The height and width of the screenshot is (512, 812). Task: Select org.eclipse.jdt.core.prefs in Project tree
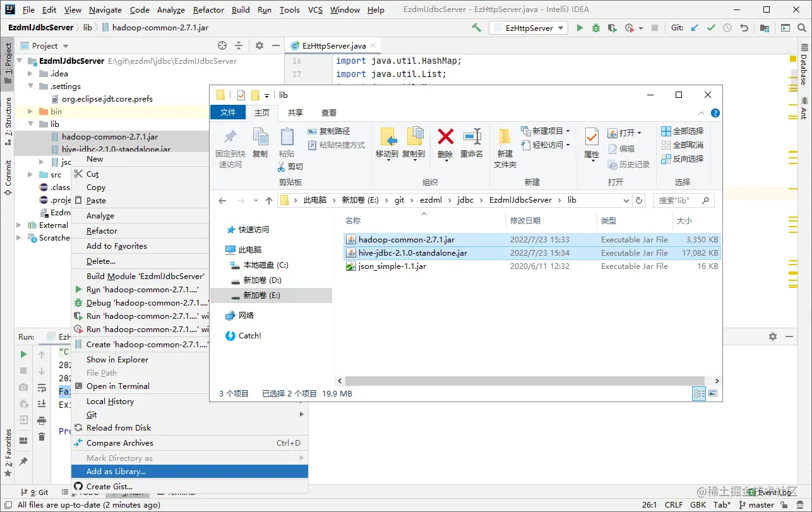click(x=107, y=98)
